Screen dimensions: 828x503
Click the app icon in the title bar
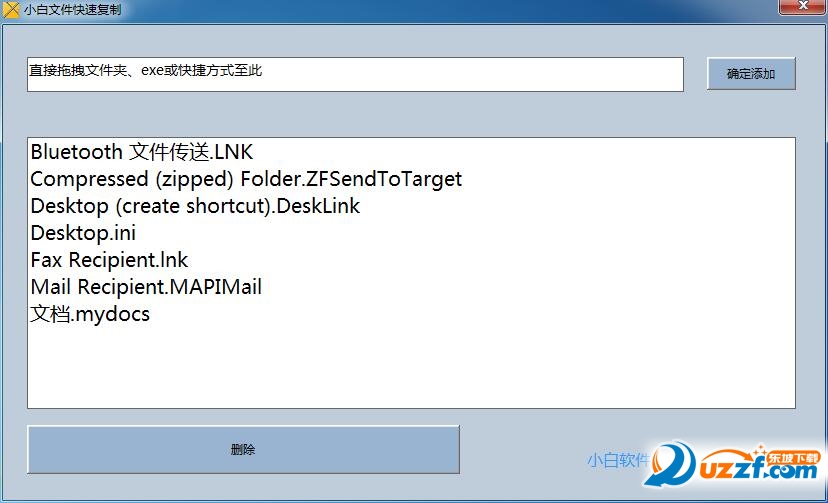point(11,10)
